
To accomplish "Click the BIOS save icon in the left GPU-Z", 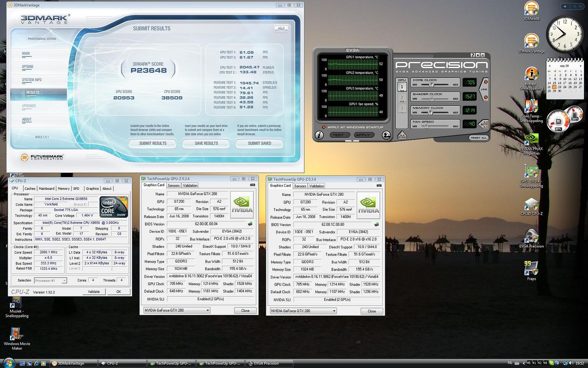I will (250, 224).
